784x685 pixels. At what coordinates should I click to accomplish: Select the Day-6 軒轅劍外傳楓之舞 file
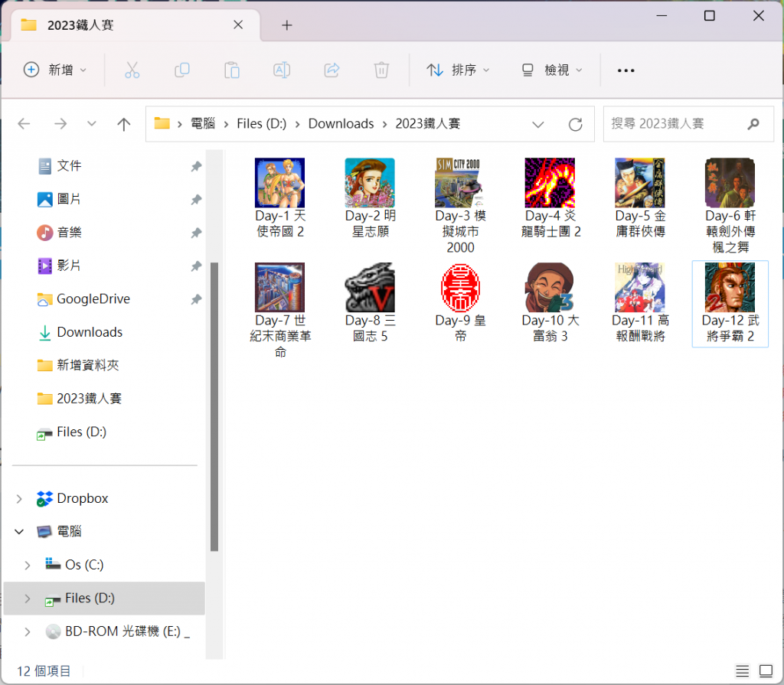point(730,206)
